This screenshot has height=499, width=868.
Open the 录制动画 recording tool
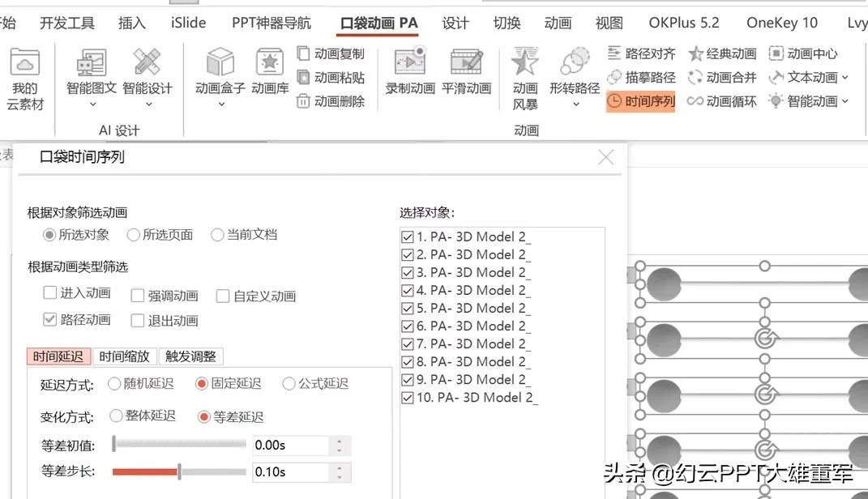click(x=408, y=69)
